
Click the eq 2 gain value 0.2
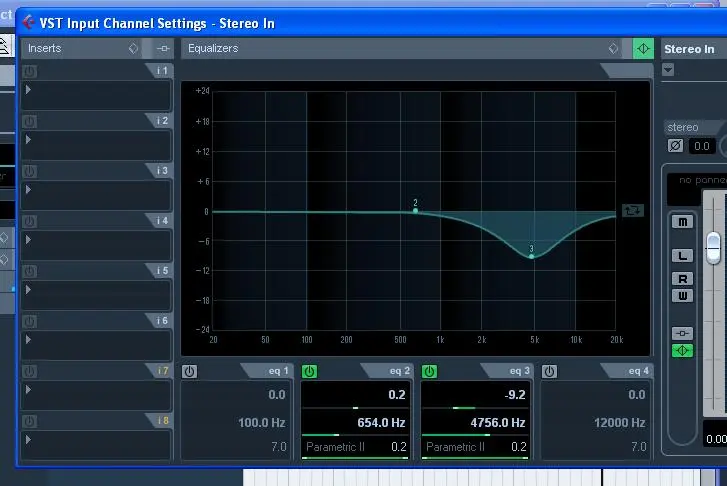(397, 395)
